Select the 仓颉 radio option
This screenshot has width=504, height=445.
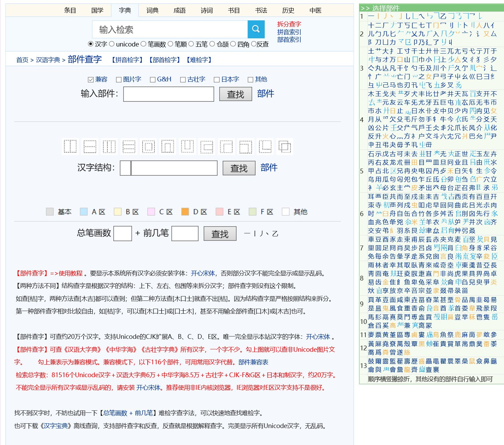pyautogui.click(x=212, y=44)
